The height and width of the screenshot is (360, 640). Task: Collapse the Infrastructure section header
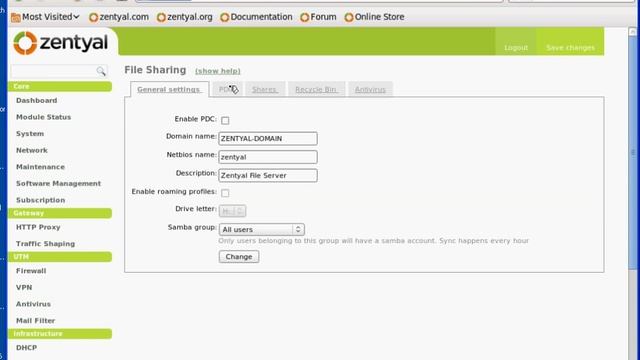[x=60, y=334]
